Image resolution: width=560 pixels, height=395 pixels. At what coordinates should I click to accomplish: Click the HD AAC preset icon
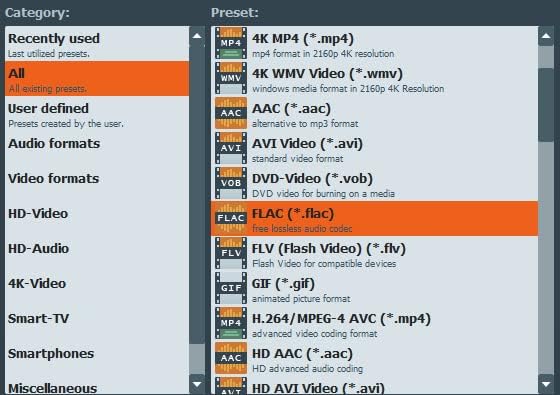pos(231,358)
